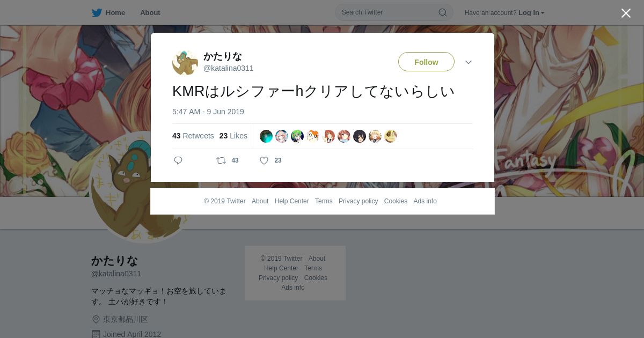View the 23 Likes list
Viewport: 644px width, 338px height.
(x=233, y=136)
